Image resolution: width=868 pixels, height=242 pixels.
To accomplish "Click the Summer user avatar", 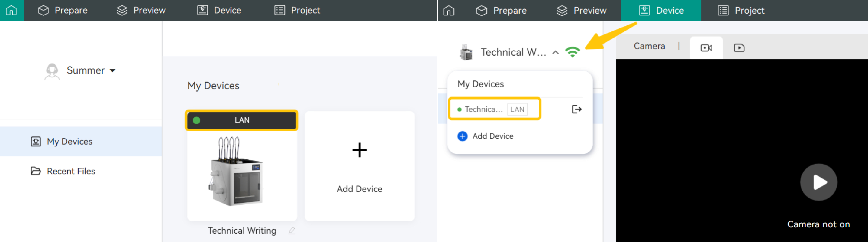I will coord(52,71).
